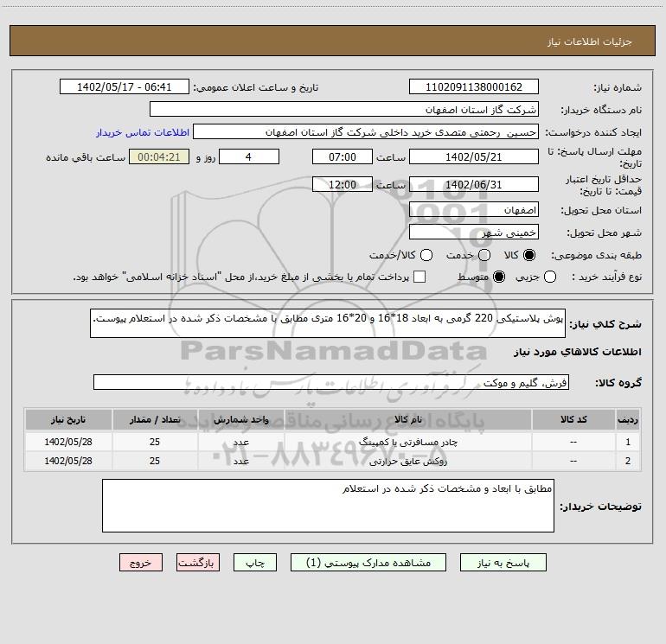Click the چاپ print button
Viewport: 666px width, 644px height.
(255, 563)
